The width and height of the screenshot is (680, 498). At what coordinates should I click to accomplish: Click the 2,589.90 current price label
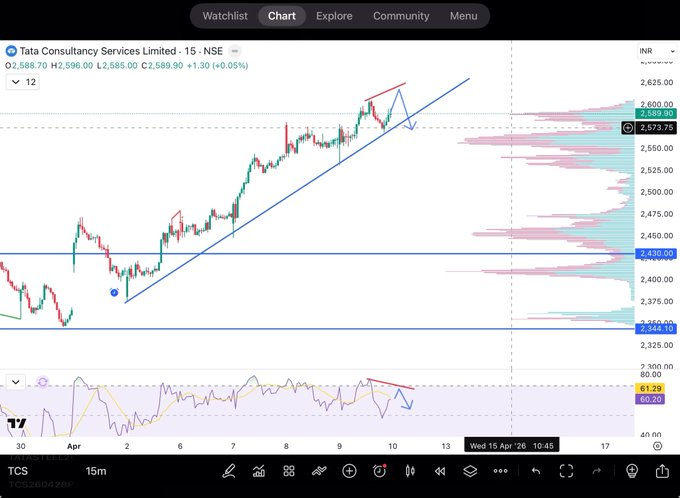point(656,114)
